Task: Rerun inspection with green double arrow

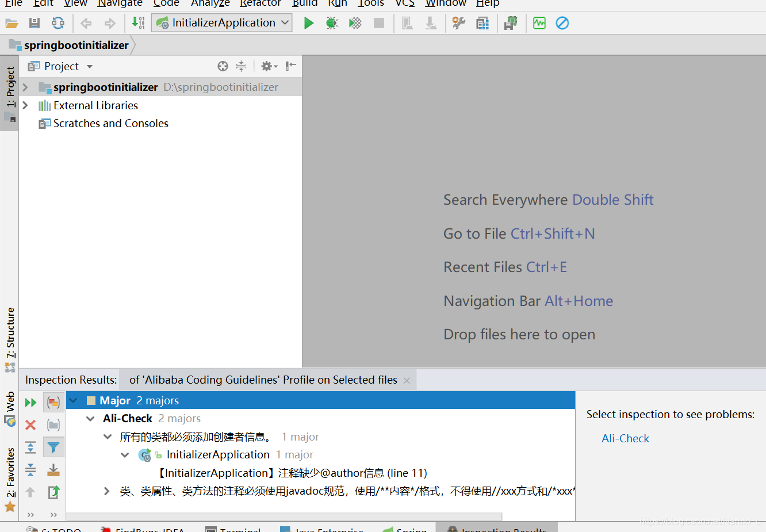Action: coord(30,403)
